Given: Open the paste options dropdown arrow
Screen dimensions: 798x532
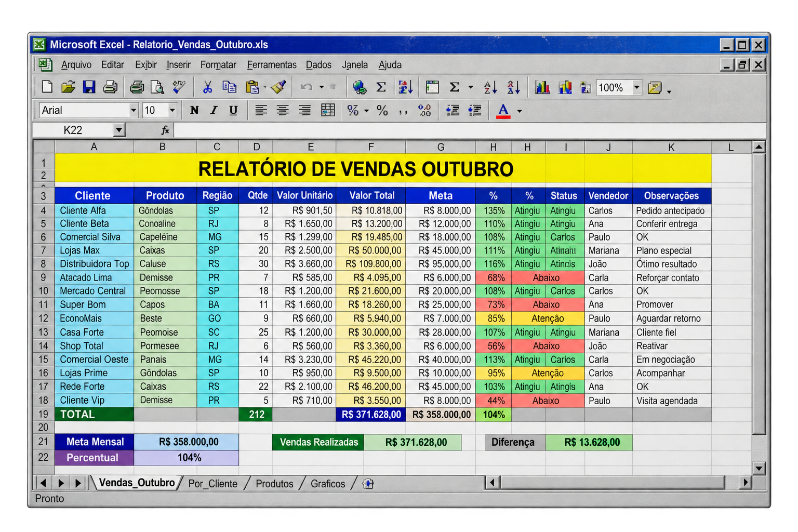Looking at the screenshot, I should [265, 87].
